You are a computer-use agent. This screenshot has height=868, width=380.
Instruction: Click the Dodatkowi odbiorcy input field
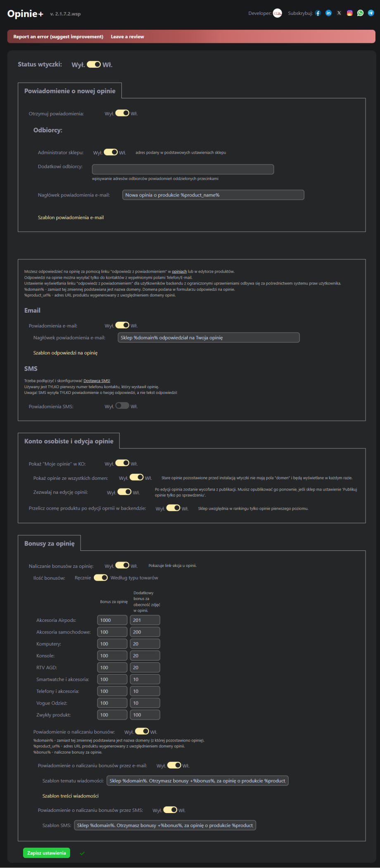(183, 169)
